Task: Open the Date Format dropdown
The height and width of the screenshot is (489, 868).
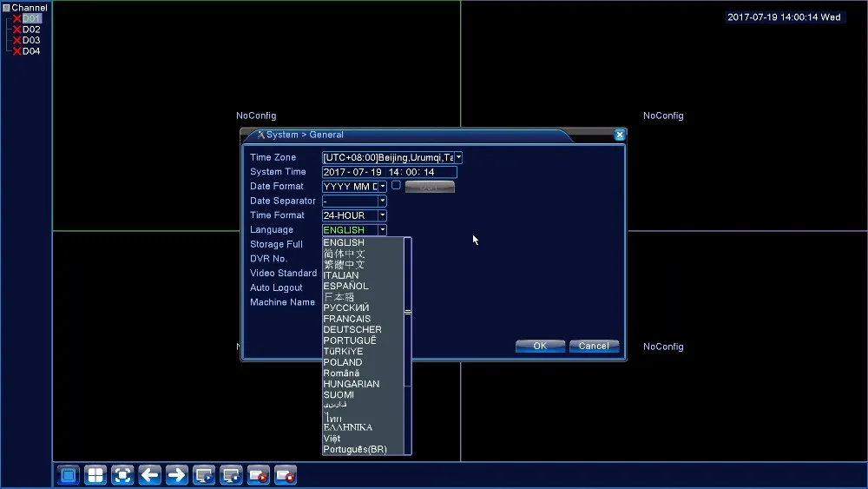Action: (x=383, y=186)
